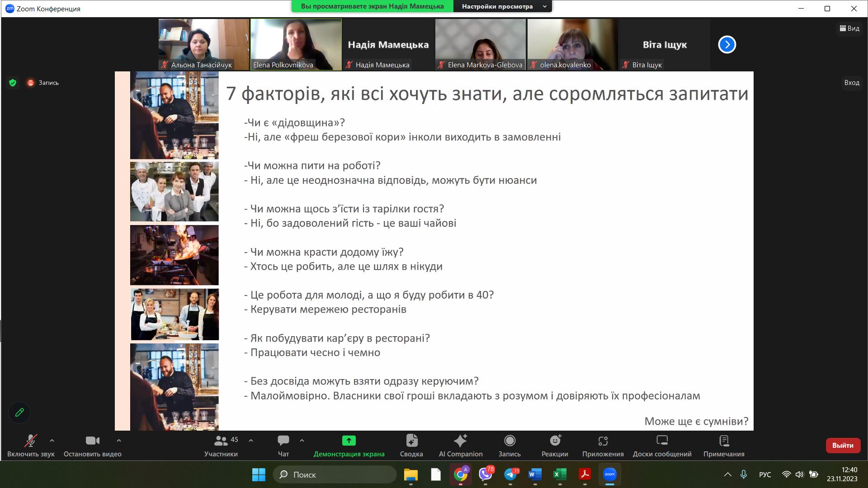Click the green pencil annotation button

pyautogui.click(x=19, y=413)
